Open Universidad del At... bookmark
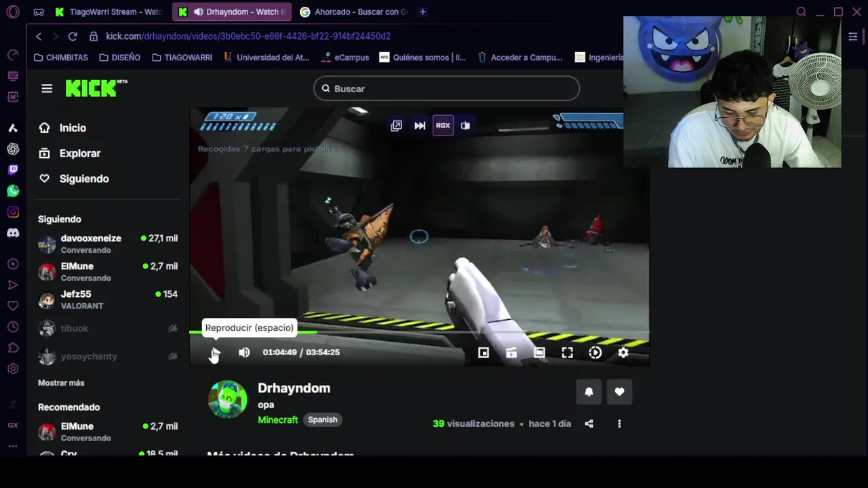The height and width of the screenshot is (488, 868). point(267,58)
